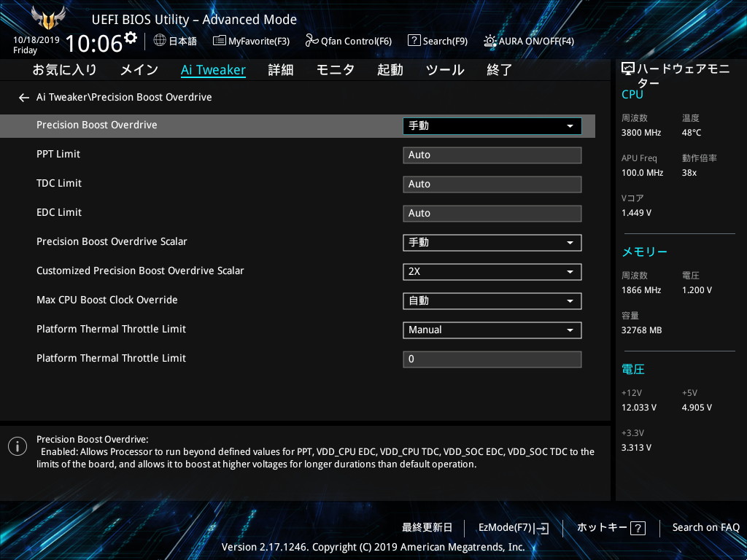This screenshot has height=560, width=747.
Task: Click the Search question mark icon
Action: (414, 41)
